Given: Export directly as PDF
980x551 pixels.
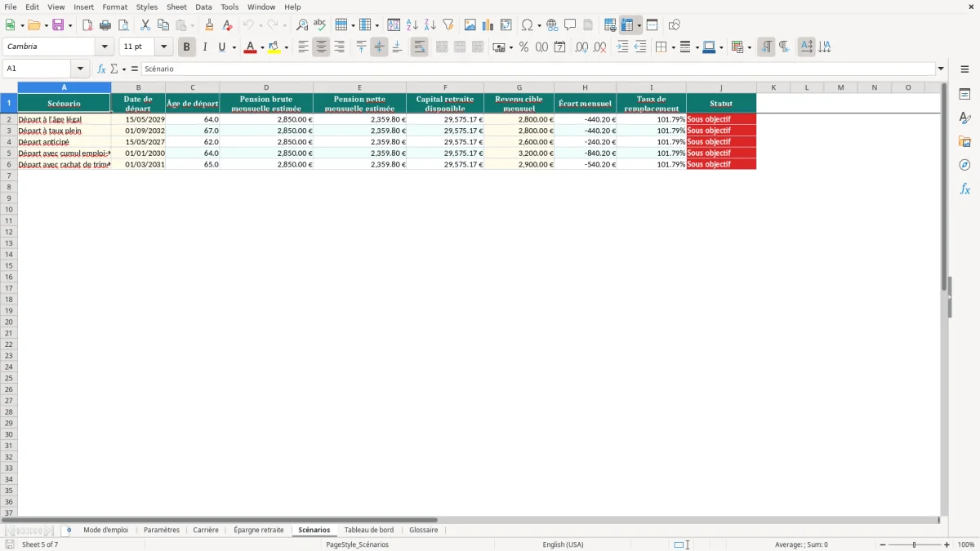Looking at the screenshot, I should click(87, 25).
